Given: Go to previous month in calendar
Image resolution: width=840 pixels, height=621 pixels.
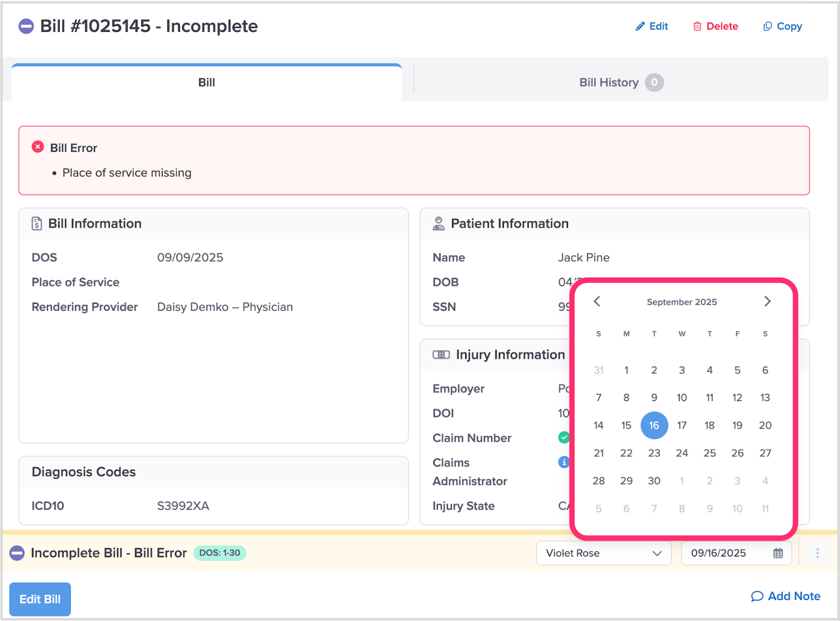Looking at the screenshot, I should click(x=597, y=301).
